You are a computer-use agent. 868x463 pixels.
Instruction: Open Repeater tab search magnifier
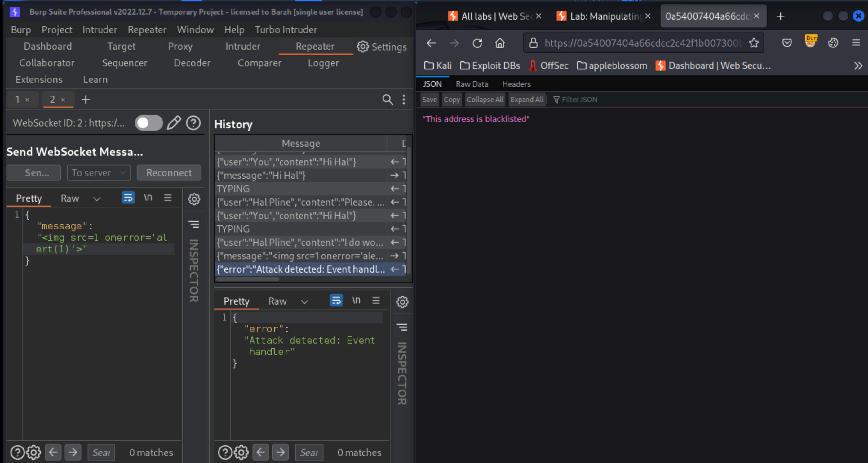click(x=387, y=100)
